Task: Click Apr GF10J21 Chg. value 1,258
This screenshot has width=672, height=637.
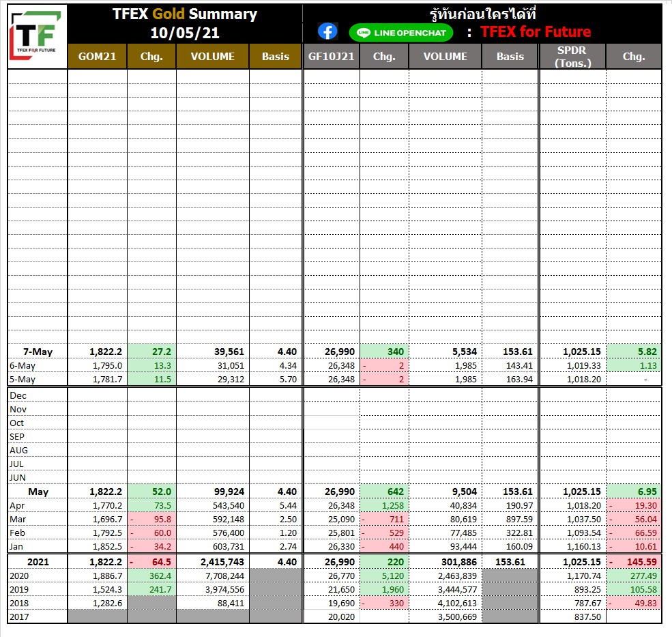Action: (x=393, y=506)
